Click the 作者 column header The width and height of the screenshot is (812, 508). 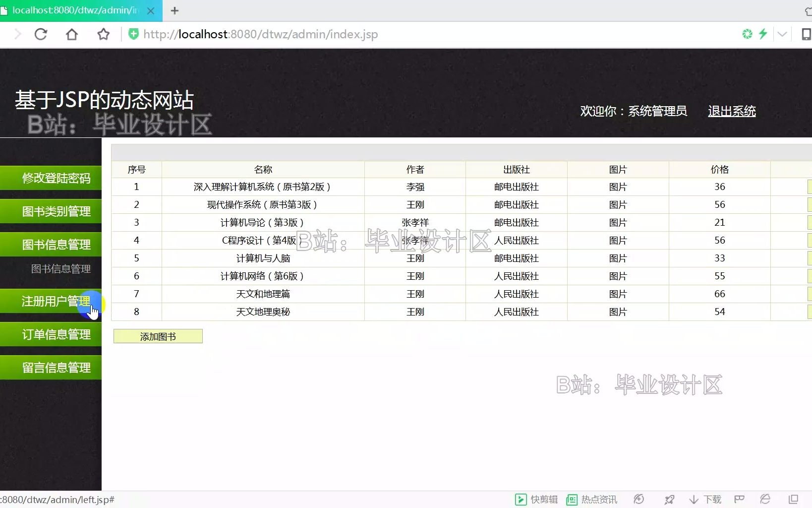click(415, 170)
